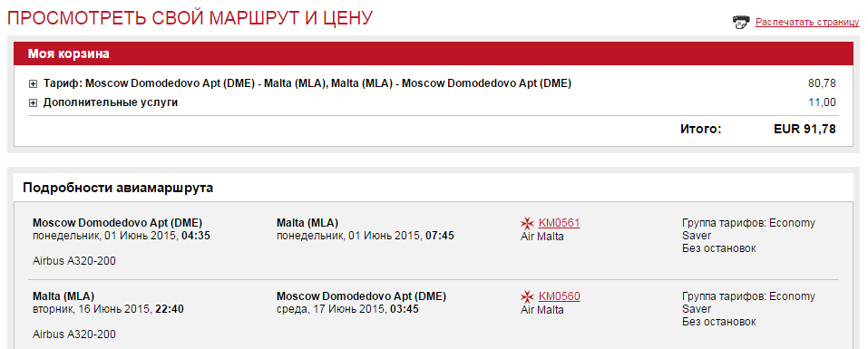Click the 'Дополнительные услуги' label text
Viewport: 868px width, 349px height.
tap(111, 102)
